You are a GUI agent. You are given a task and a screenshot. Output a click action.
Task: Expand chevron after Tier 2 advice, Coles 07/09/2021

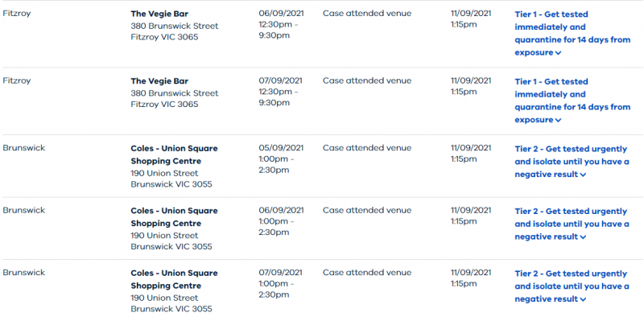pyautogui.click(x=583, y=299)
